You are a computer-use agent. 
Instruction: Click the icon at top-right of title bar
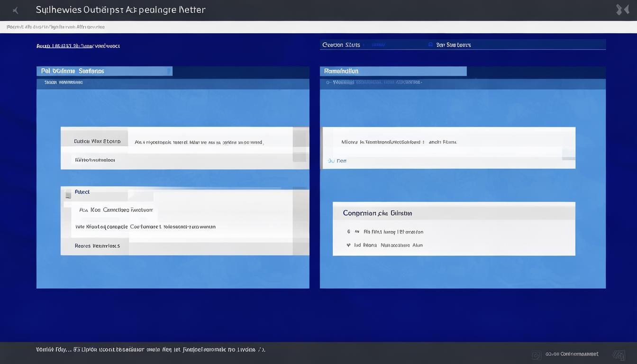(x=622, y=10)
